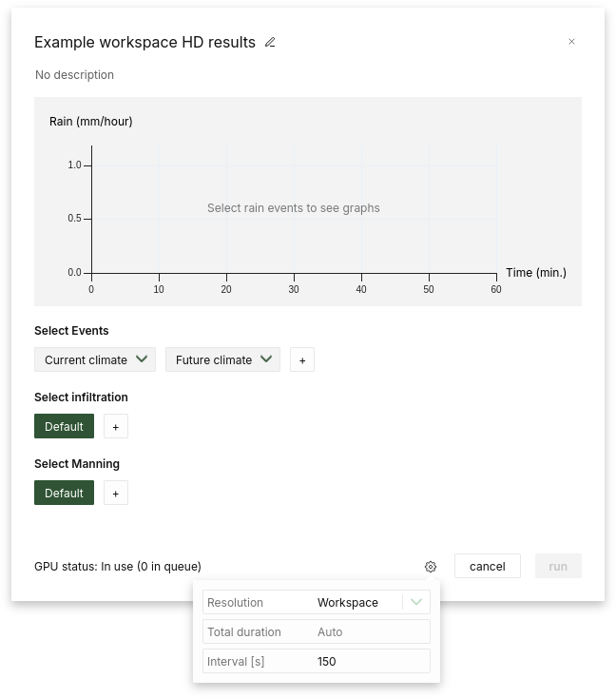The image size is (616, 698).
Task: Click the Interval [s] input field
Action: tap(371, 662)
